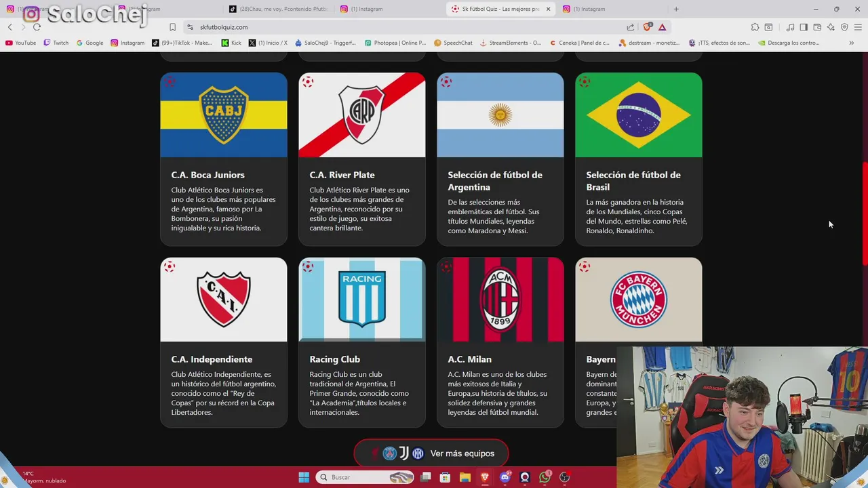The width and height of the screenshot is (868, 488).
Task: Open the Racing Club crest card image
Action: (362, 300)
